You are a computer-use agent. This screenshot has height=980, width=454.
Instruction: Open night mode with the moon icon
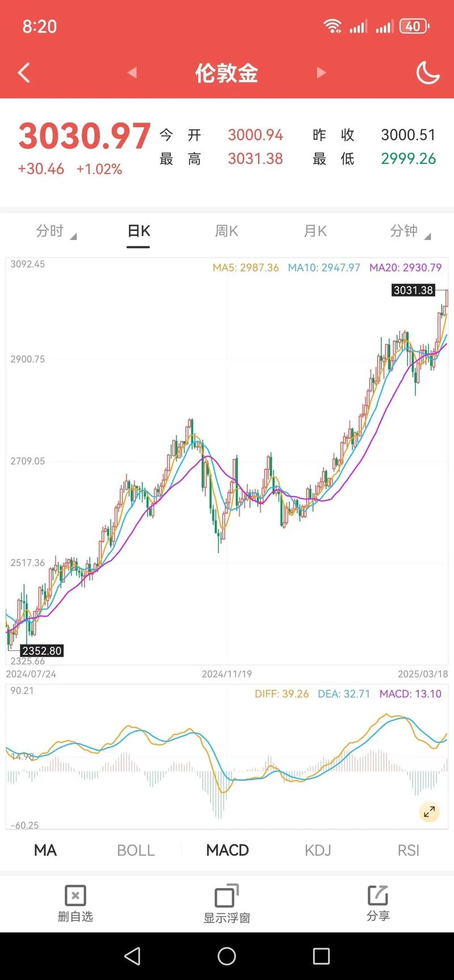[428, 73]
